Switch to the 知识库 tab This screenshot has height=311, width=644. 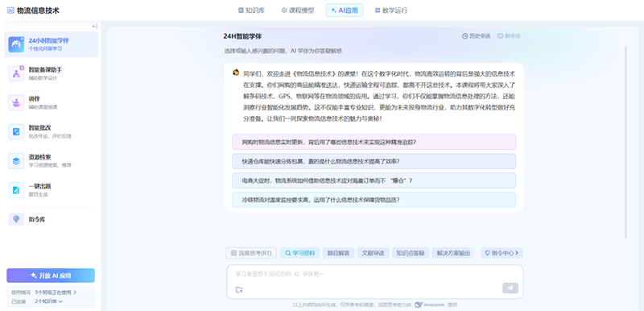[x=251, y=10]
